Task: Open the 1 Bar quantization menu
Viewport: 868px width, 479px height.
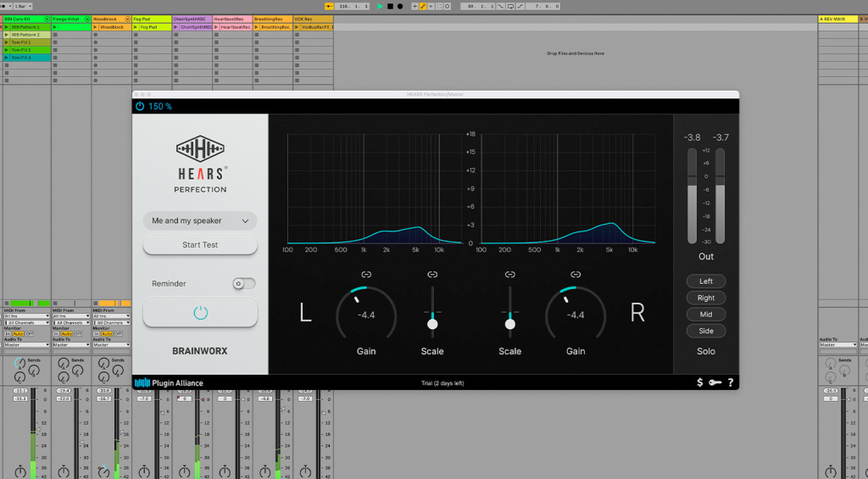Action: click(x=22, y=6)
